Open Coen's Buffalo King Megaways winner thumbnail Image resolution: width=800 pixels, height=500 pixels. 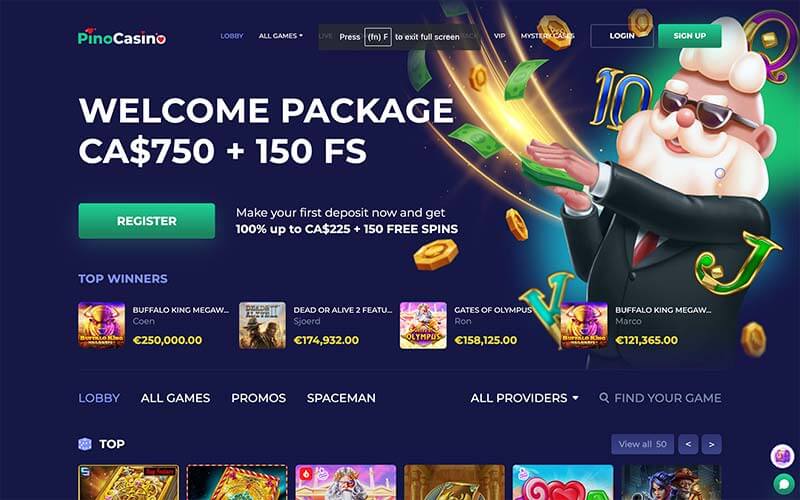tap(102, 326)
